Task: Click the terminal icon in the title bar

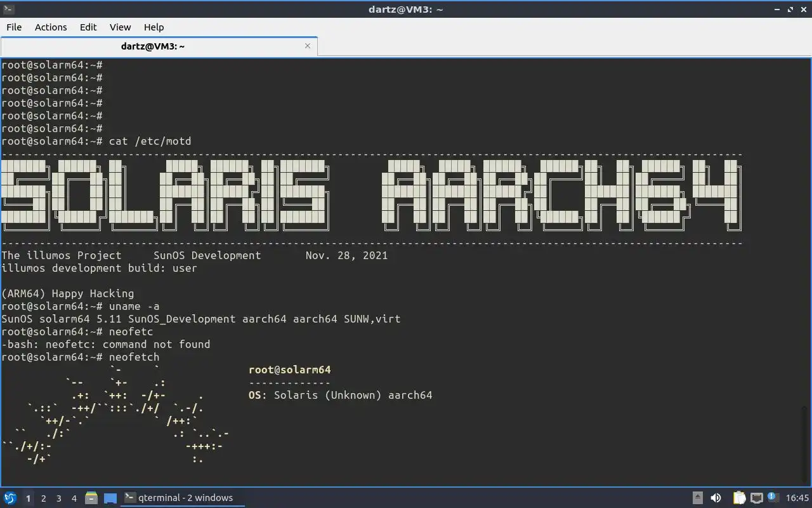Action: tap(8, 9)
